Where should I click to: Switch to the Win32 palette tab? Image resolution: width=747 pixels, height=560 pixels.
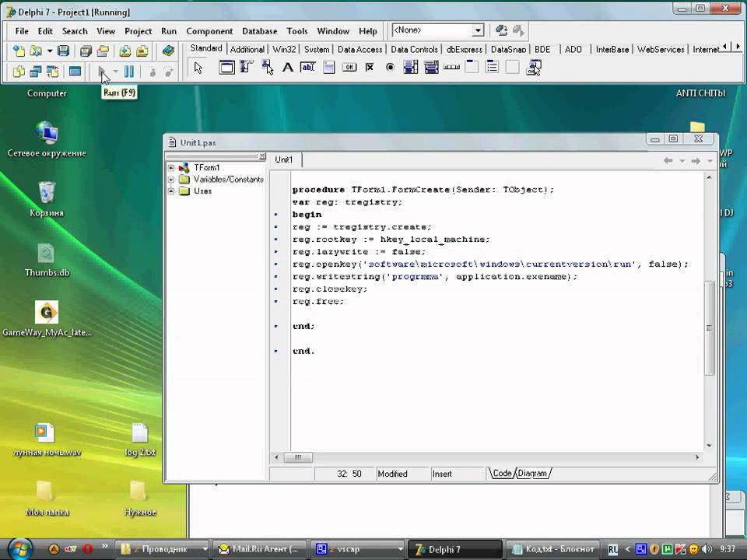285,50
